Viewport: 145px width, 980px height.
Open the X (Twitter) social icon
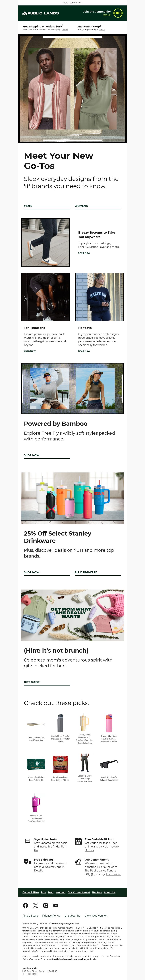36,905
